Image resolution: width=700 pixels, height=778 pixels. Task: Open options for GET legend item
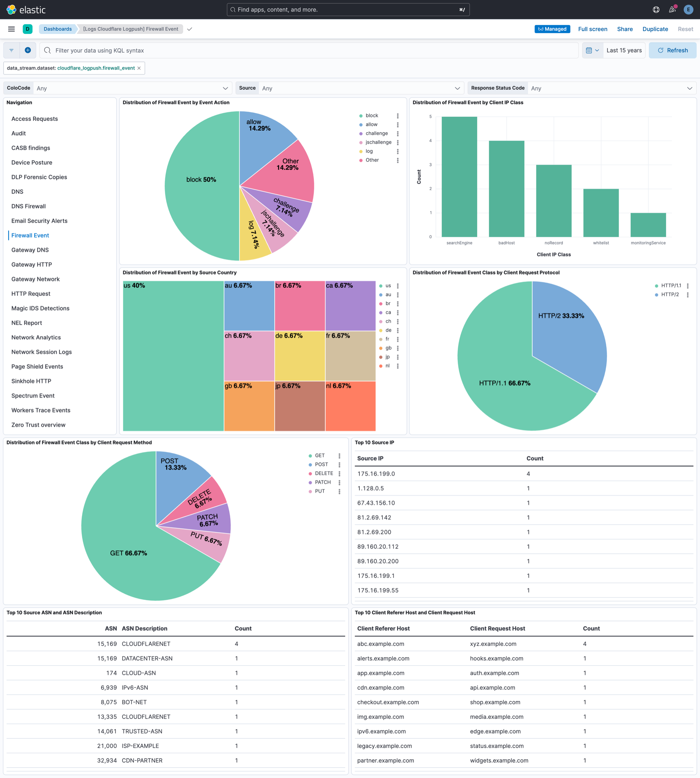coord(339,456)
